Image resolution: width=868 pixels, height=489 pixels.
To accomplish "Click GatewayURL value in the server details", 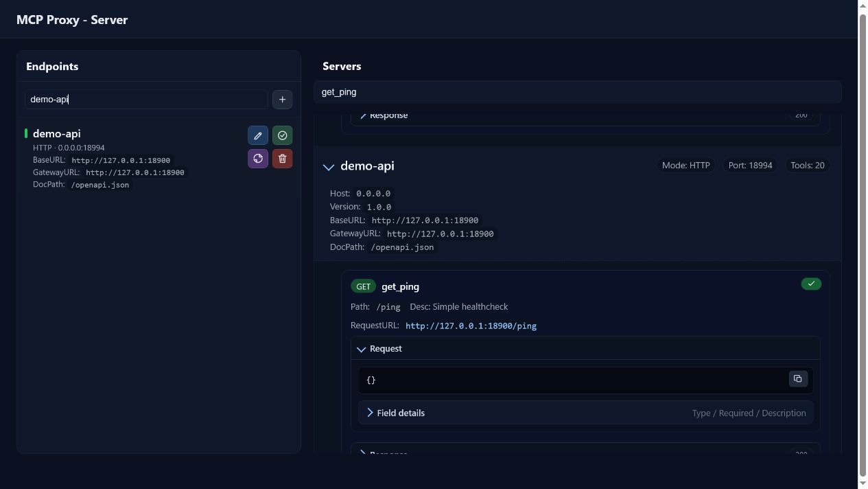I will (x=441, y=234).
